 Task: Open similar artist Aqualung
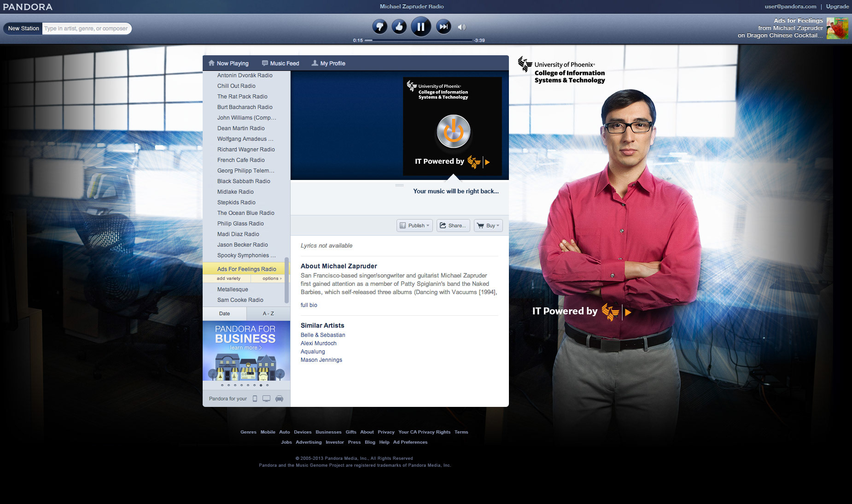coord(313,352)
